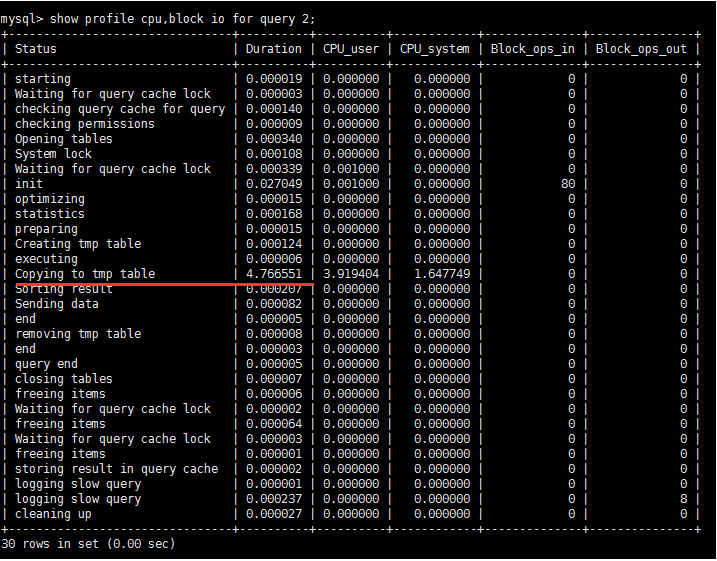Viewport: 717px width, 561px height.
Task: Click the 'init' status row text
Action: [29, 184]
